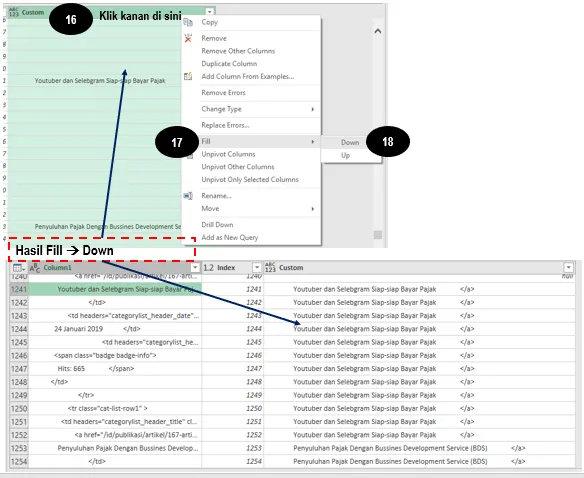Select row number 1241
The height and width of the screenshot is (478, 584).
pyautogui.click(x=19, y=289)
